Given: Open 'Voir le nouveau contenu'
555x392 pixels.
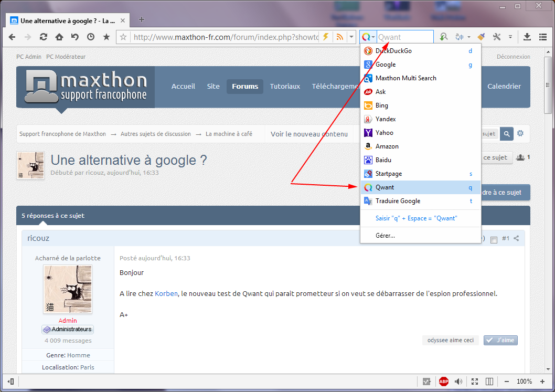Looking at the screenshot, I should coord(309,134).
